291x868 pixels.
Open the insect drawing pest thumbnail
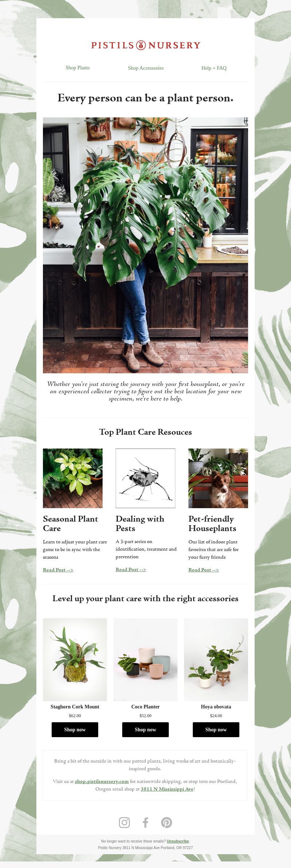145,478
